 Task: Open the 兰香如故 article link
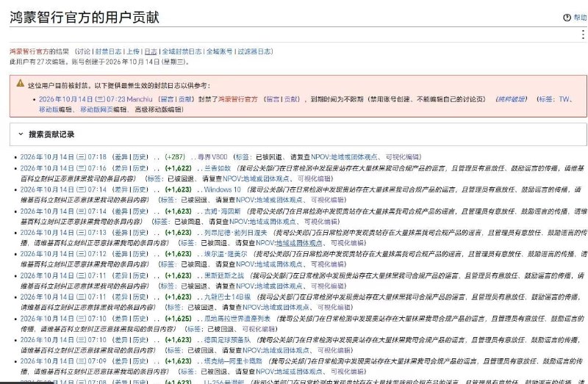point(218,168)
